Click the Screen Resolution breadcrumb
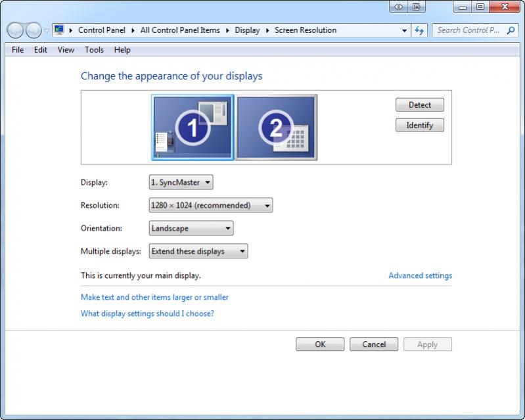Image resolution: width=525 pixels, height=420 pixels. [x=306, y=30]
